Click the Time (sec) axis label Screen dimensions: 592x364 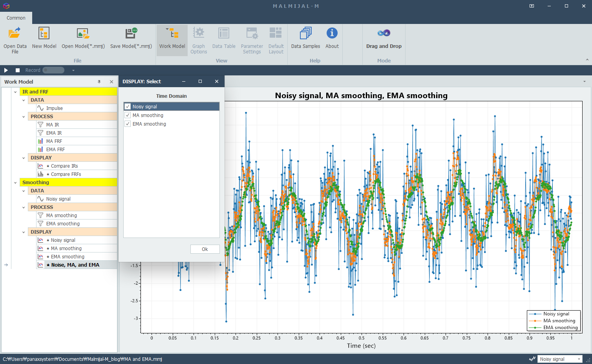pos(361,346)
